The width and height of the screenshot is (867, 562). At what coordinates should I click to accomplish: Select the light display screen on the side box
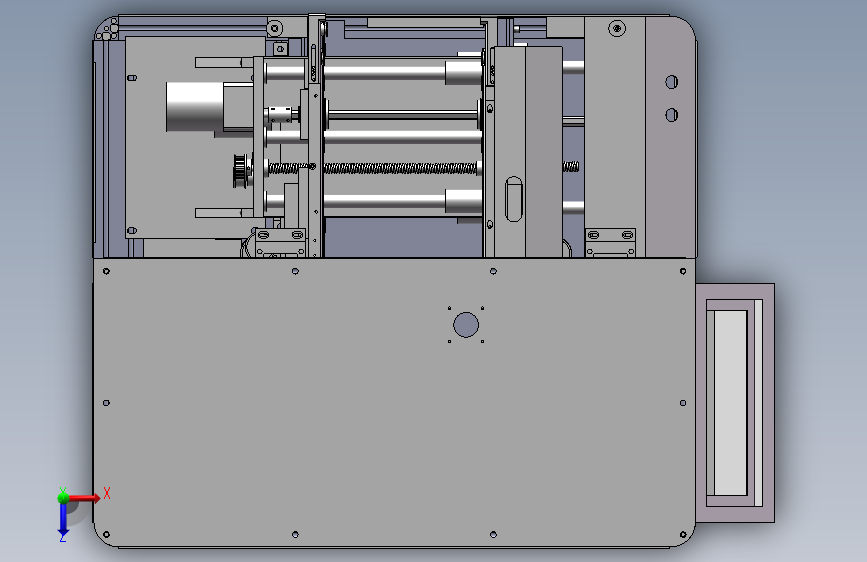(730, 403)
